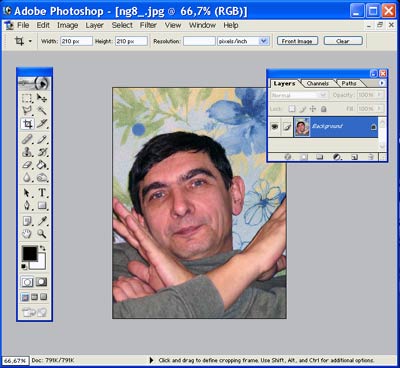Toggle lock position icon
400x368 pixels.
point(313,109)
